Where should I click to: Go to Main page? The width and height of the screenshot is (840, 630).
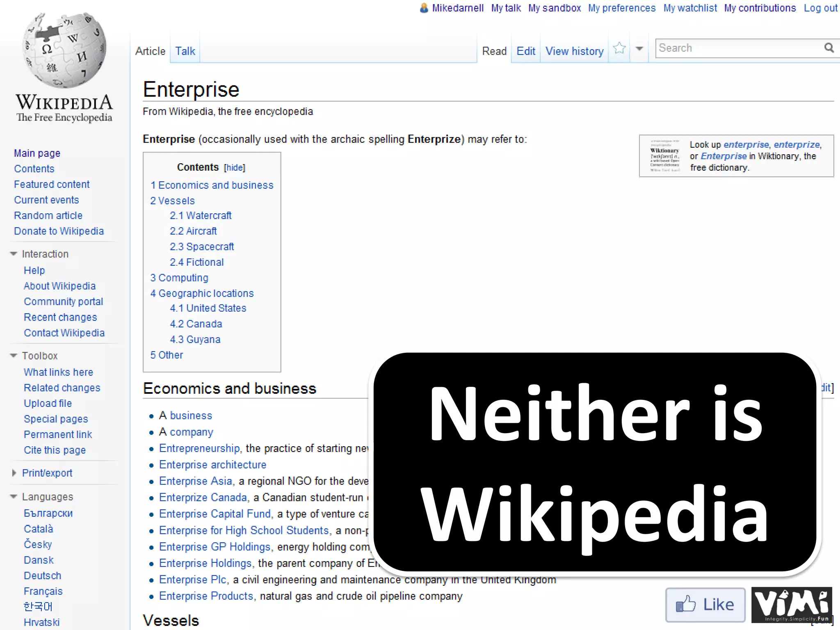coord(37,153)
